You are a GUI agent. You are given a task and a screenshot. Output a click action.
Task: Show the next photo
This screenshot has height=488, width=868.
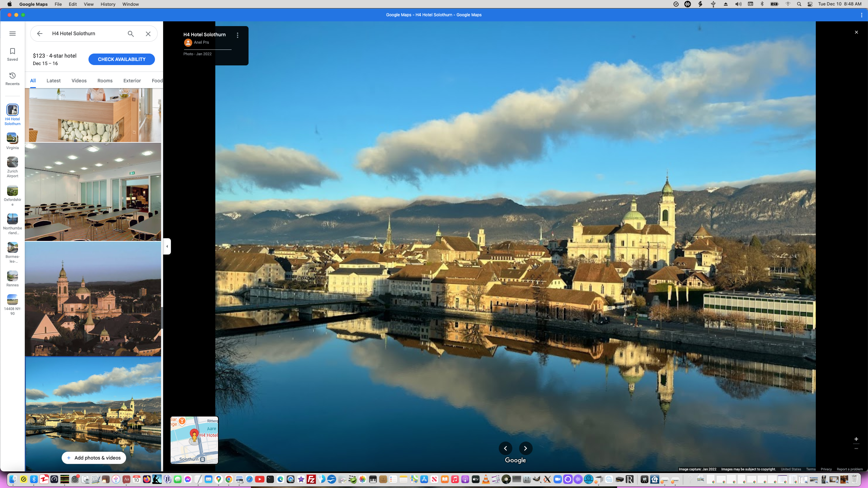(x=526, y=448)
